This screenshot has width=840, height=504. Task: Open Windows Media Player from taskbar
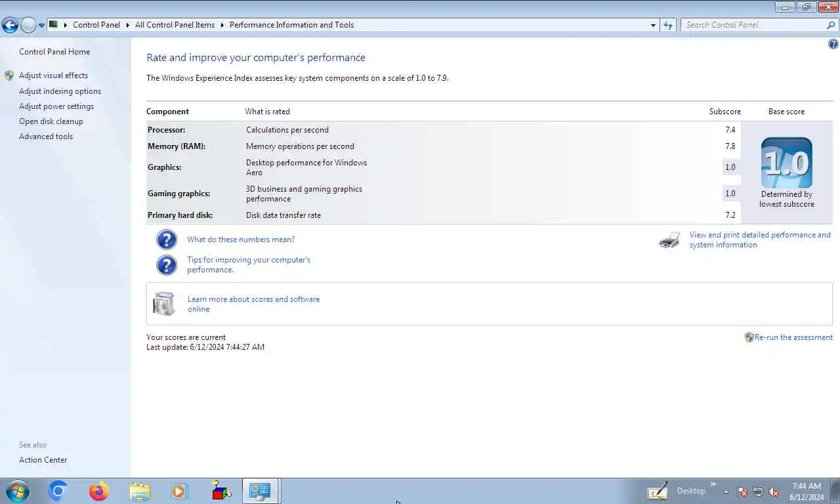(179, 491)
